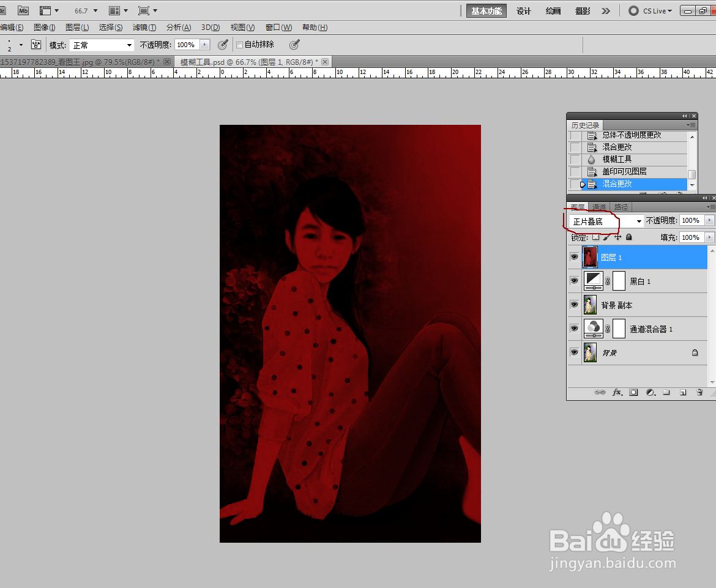Screen dimensions: 716x588
Task: Toggle the brush panel icon in options bar
Action: coord(35,44)
